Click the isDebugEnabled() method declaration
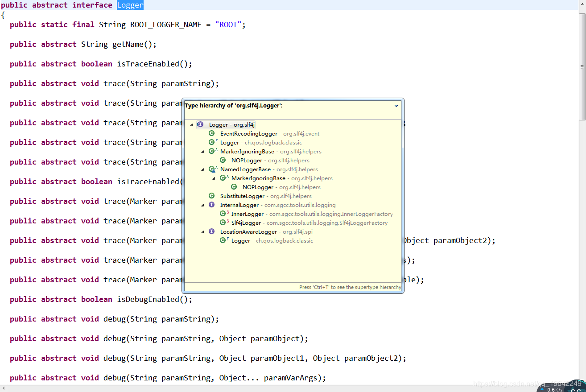Screen dimensions: 586x392 [x=154, y=300]
